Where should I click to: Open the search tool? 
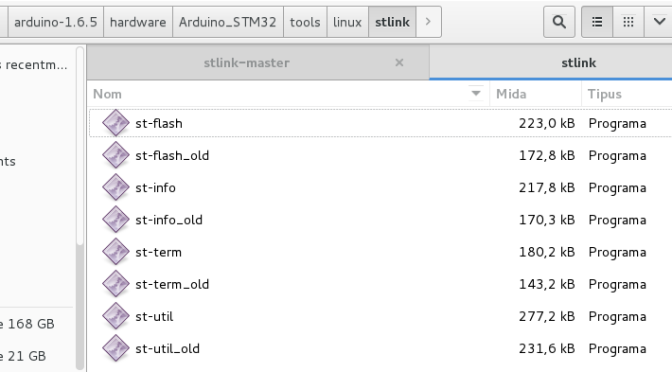point(559,22)
